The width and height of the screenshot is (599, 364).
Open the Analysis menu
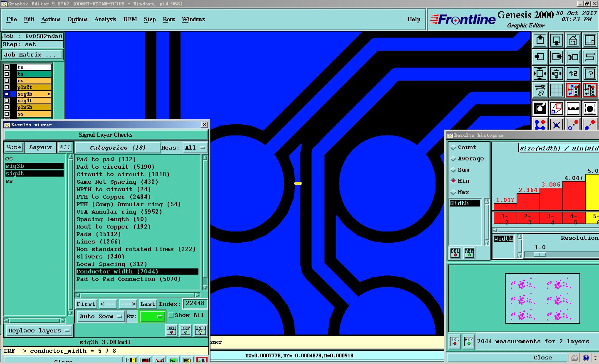(105, 20)
